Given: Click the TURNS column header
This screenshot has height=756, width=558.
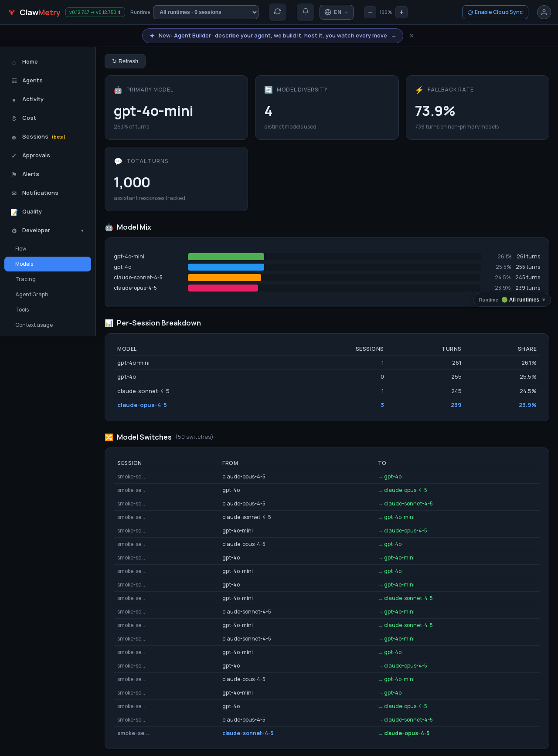Looking at the screenshot, I should coord(451,349).
